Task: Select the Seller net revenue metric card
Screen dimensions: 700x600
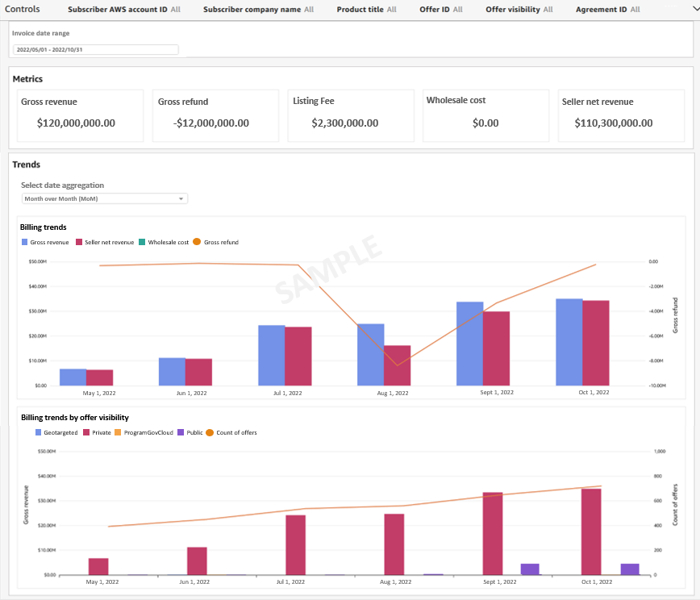Action: (621, 115)
